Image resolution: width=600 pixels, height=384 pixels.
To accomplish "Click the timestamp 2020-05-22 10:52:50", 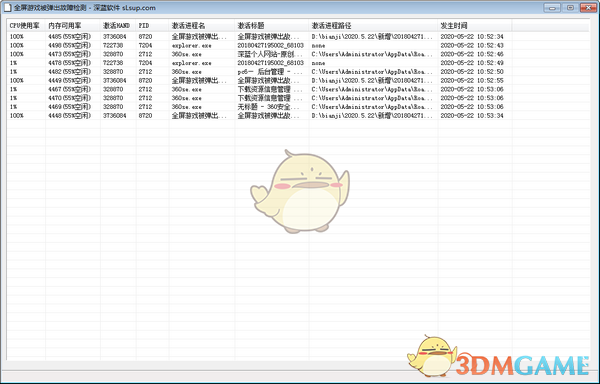I will coord(472,72).
